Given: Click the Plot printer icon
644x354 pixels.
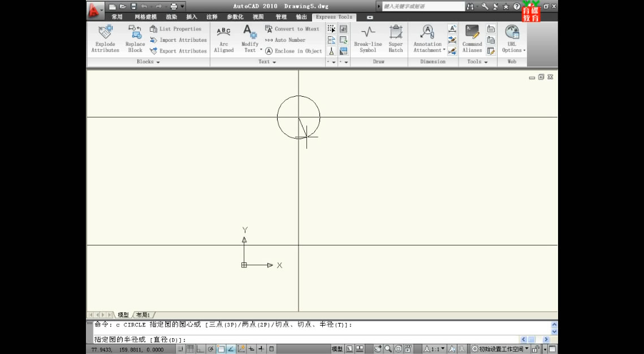Looking at the screenshot, I should coord(174,7).
